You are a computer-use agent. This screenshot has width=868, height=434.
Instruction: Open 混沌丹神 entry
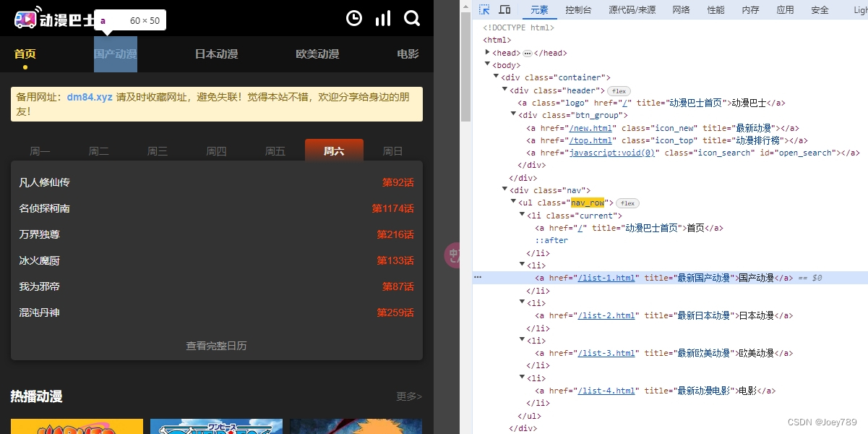point(40,312)
